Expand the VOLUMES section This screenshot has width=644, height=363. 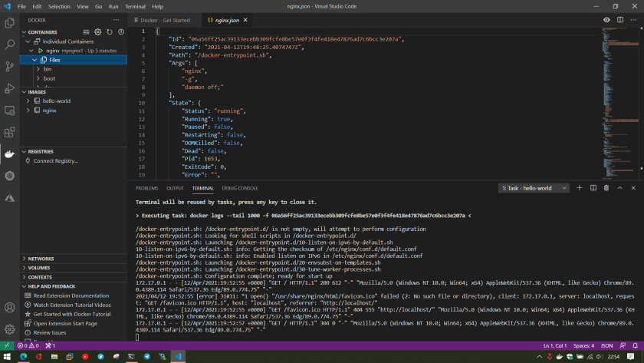pos(25,268)
